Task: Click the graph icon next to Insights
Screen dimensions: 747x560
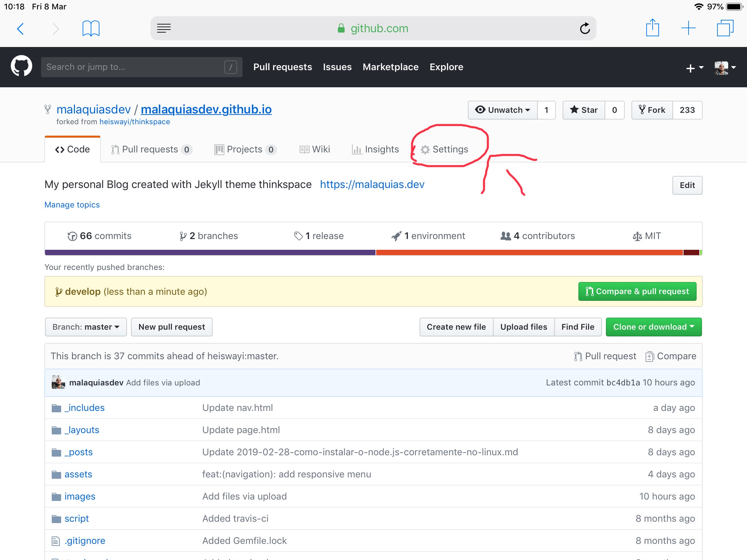Action: 357,149
